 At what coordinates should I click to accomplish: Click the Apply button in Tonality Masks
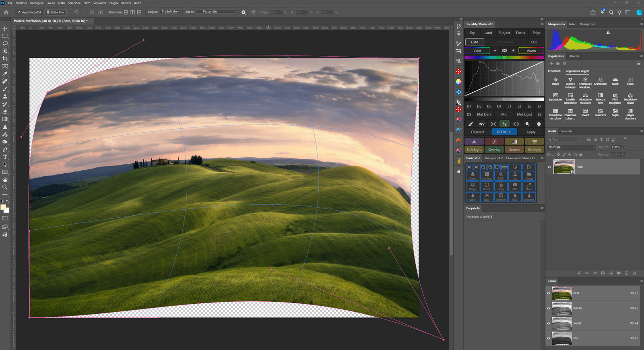pos(531,132)
